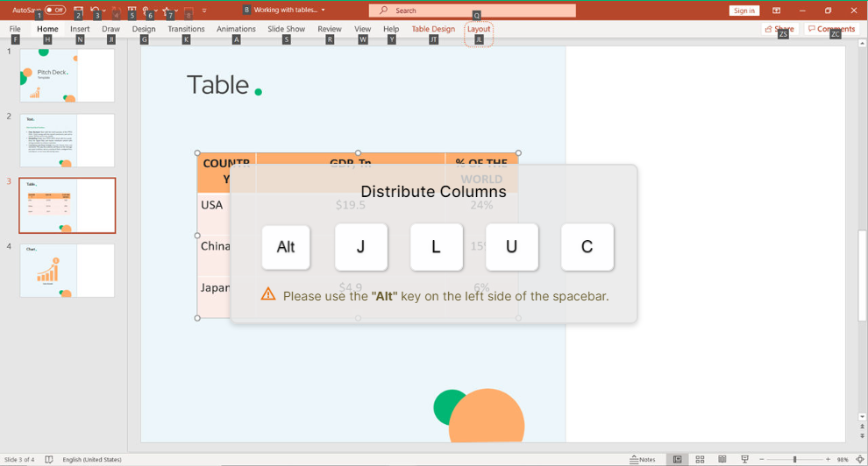868x466 pixels.
Task: Start slideshow from beginning icon in title bar
Action: tap(132, 10)
